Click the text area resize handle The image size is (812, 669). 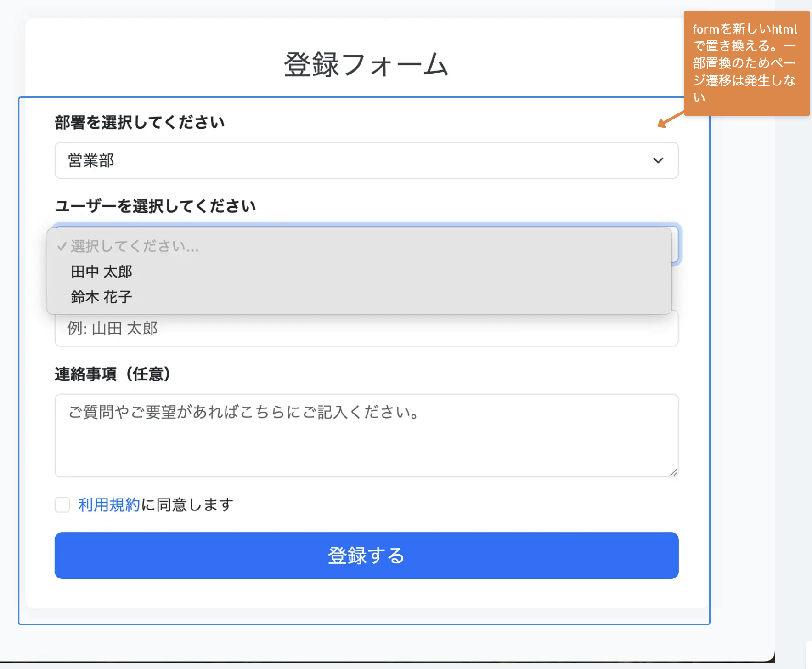click(x=673, y=472)
